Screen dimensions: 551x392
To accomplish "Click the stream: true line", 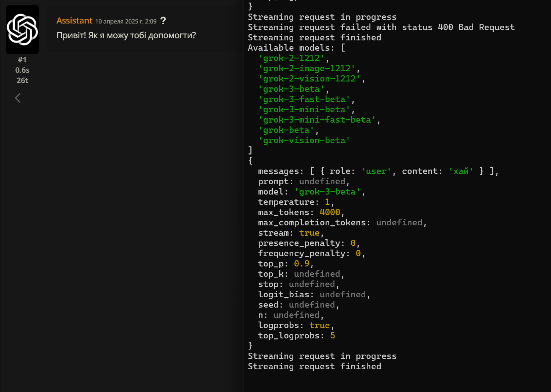I will click(x=291, y=233).
